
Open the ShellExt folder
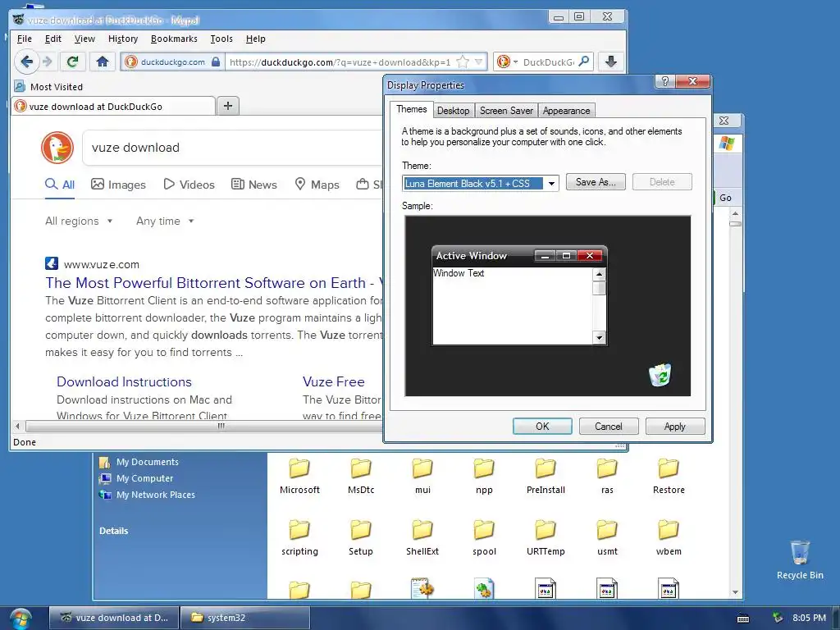(422, 537)
